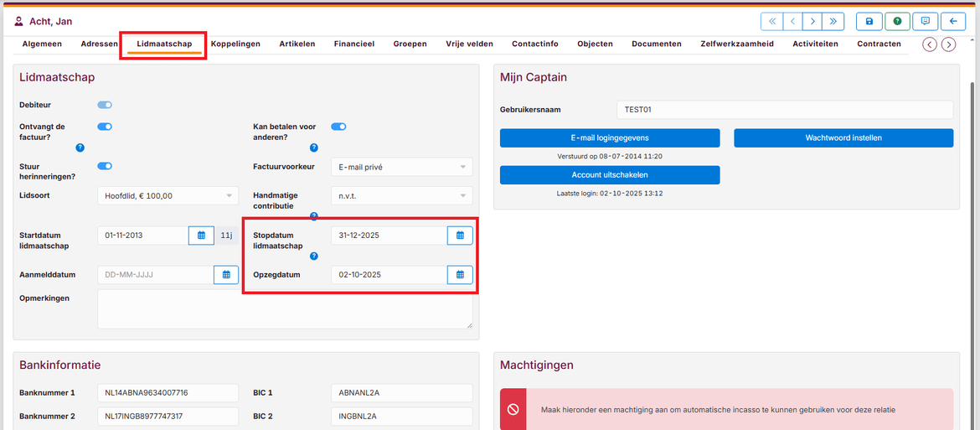Open calendar for Stopdatum lidmaatschap
The width and height of the screenshot is (980, 430).
(460, 236)
